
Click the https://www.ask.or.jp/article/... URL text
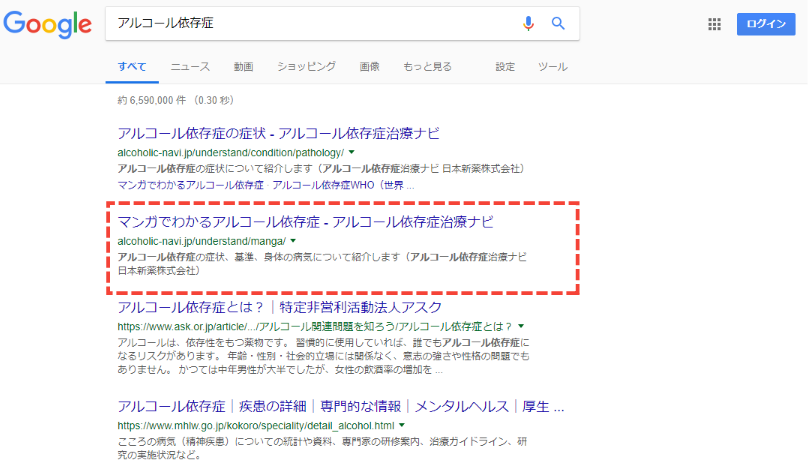315,326
